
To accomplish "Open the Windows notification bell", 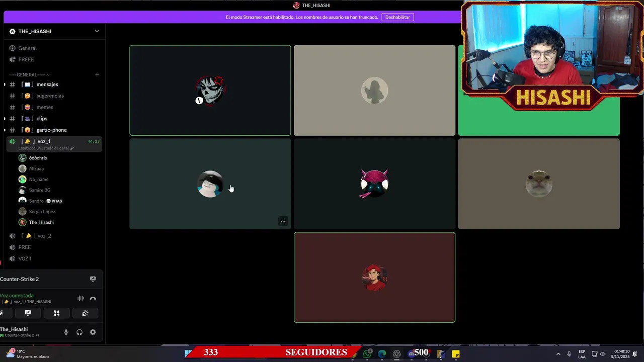I will point(635,354).
